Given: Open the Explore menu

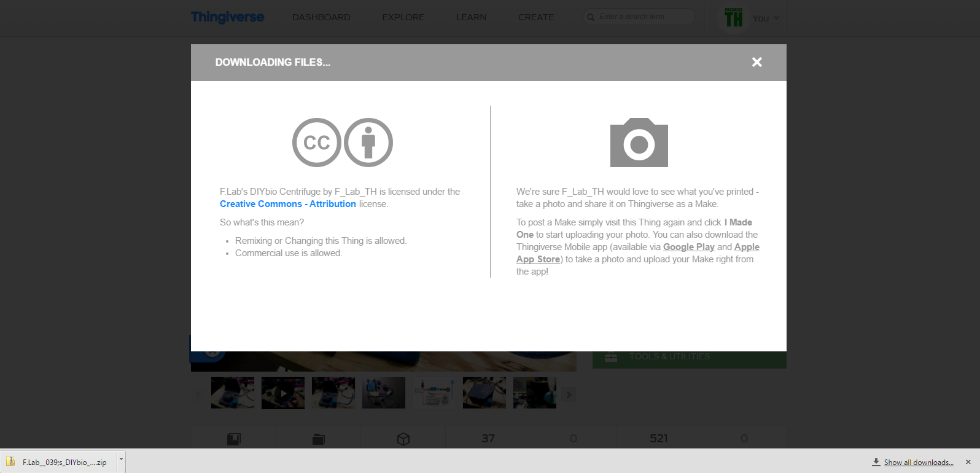Looking at the screenshot, I should 403,17.
